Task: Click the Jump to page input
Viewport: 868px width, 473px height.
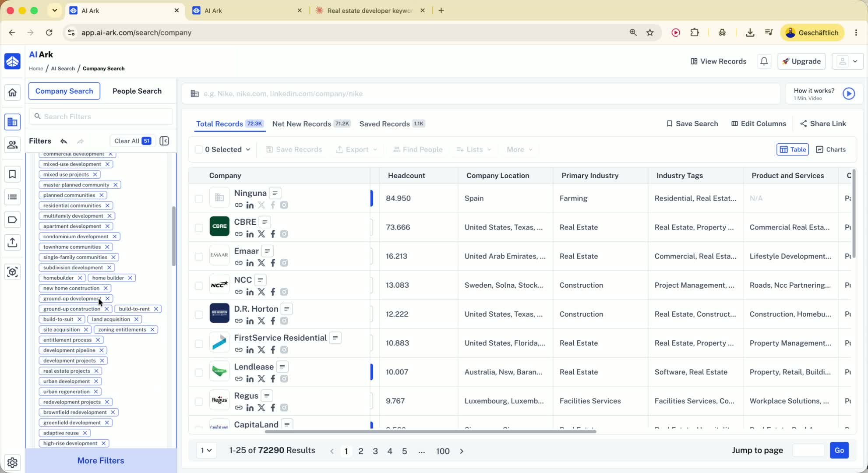Action: 808,451
